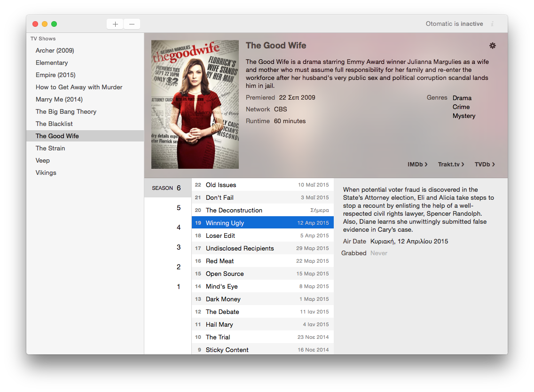Select episode 11 Hail Mary
The width and height of the screenshot is (534, 392).
263,324
